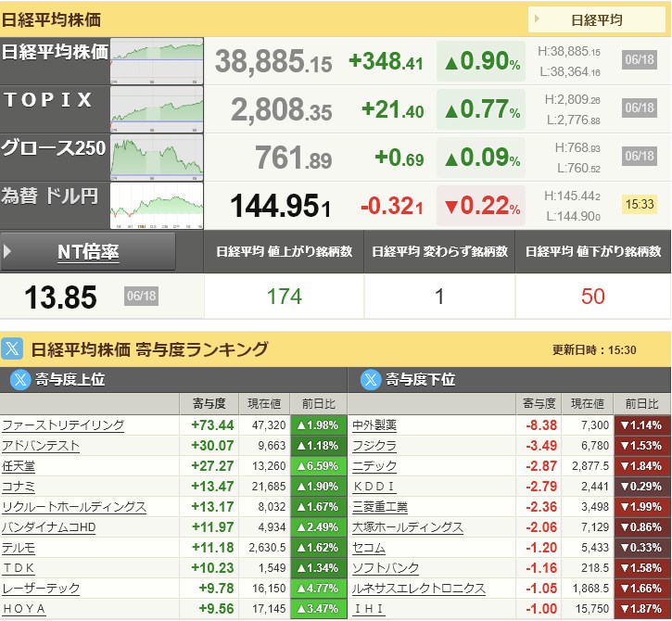The image size is (672, 621).
Task: Click the ▲0.90% change badge
Action: [481, 61]
